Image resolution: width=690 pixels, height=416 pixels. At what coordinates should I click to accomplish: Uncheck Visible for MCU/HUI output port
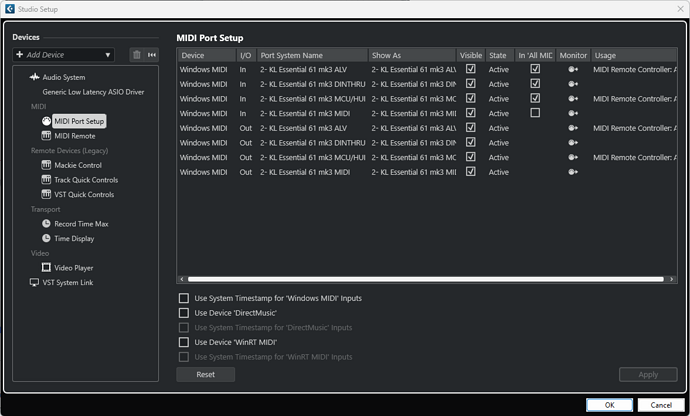pos(470,157)
